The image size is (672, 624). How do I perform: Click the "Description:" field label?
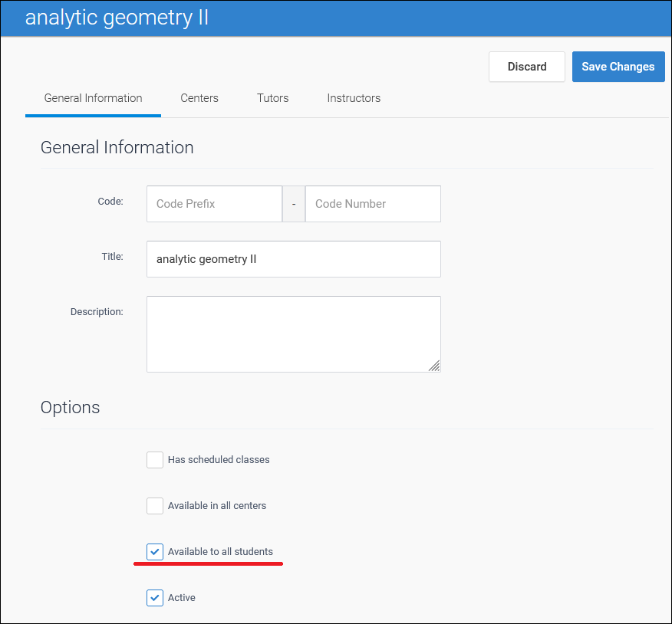coord(97,312)
